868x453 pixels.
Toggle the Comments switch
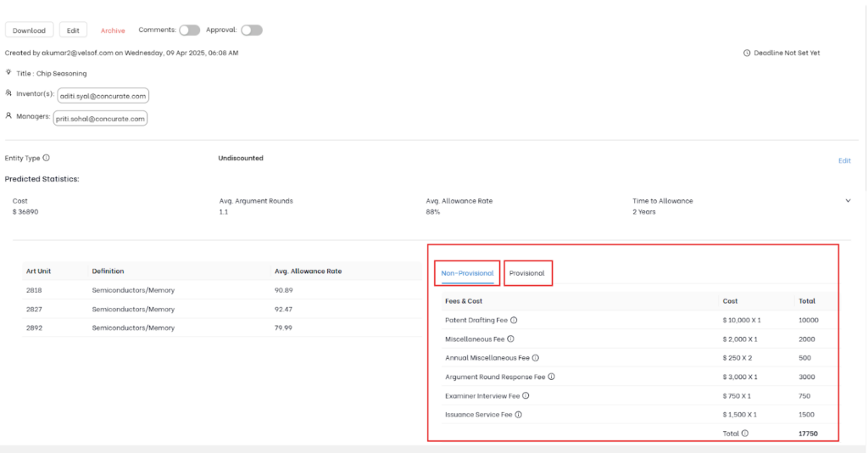pyautogui.click(x=189, y=30)
